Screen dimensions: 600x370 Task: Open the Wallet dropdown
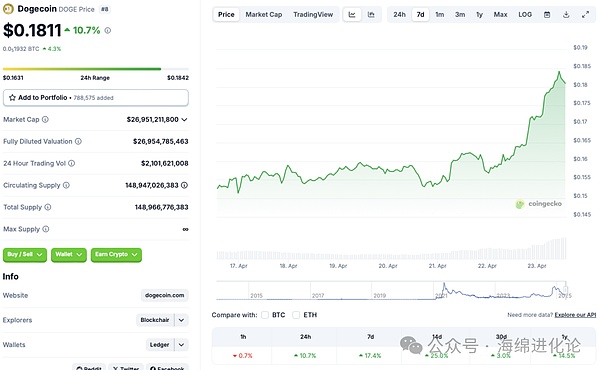pyautogui.click(x=68, y=255)
